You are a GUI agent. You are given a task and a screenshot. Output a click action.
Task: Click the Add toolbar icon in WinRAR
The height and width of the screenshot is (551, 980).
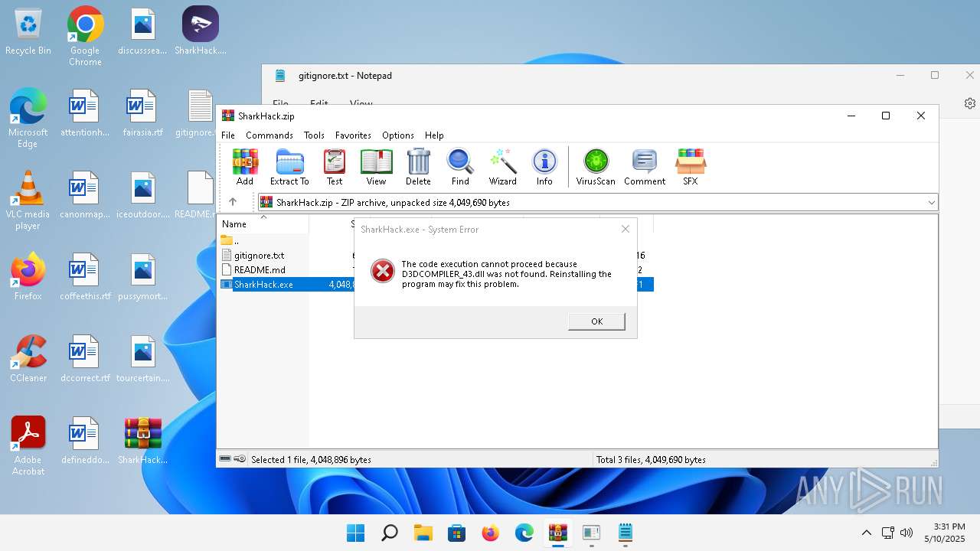tap(245, 167)
